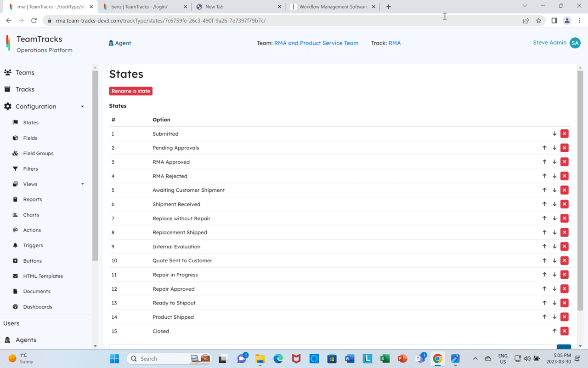Move Awaiting Customer Shipment up

coord(544,190)
